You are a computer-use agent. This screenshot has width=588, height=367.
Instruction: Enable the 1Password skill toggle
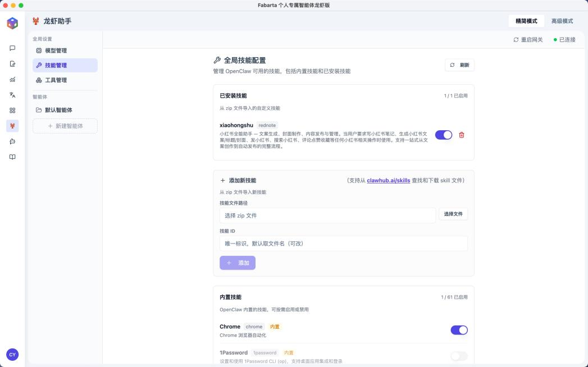coord(459,356)
